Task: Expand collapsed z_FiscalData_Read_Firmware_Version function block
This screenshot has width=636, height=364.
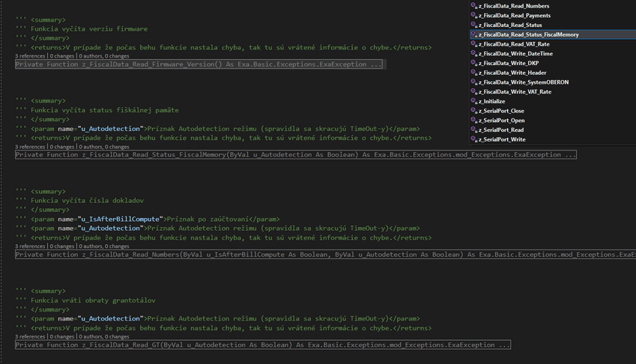Action: [199, 64]
